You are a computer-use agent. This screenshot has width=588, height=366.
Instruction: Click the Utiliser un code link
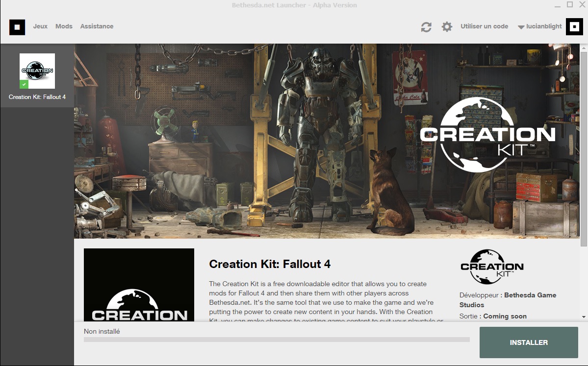(484, 26)
